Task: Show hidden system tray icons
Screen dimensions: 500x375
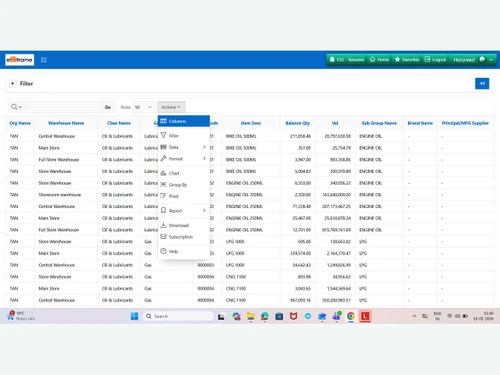Action: [414, 316]
